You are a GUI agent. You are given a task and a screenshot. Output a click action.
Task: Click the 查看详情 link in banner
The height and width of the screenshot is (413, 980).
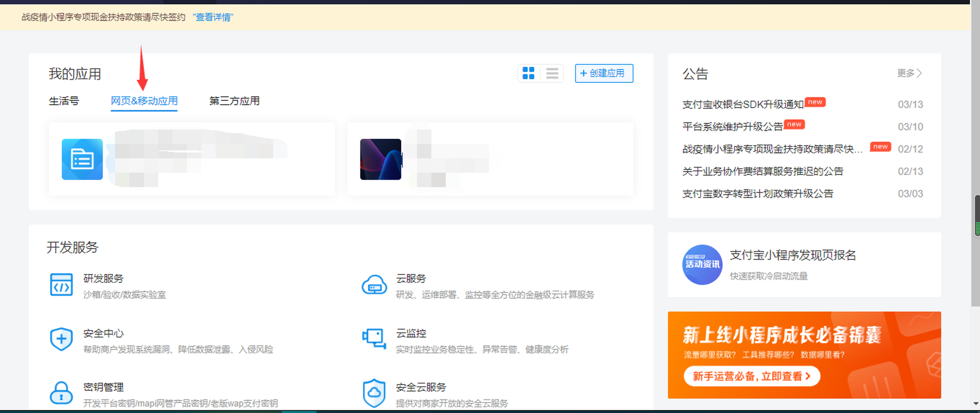click(213, 17)
